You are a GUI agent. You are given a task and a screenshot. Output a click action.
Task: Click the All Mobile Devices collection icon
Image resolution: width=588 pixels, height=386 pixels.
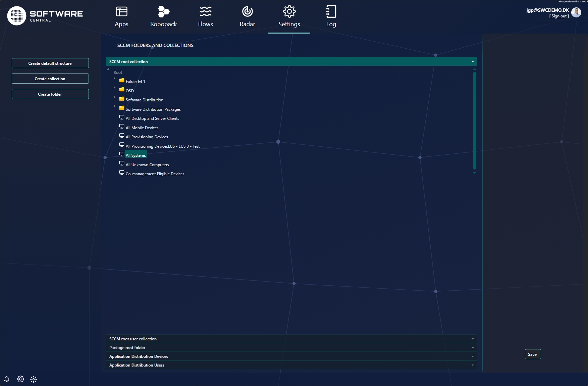pos(122,127)
